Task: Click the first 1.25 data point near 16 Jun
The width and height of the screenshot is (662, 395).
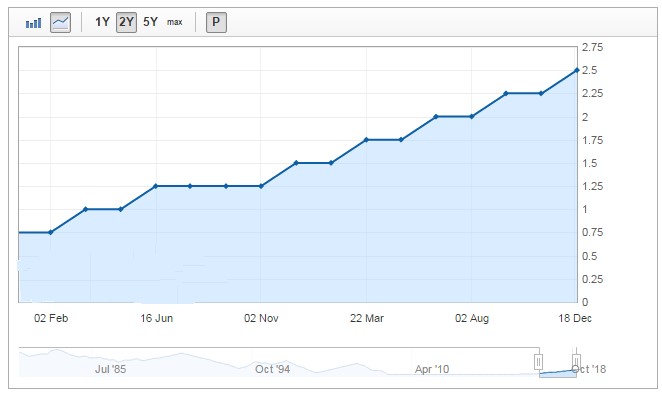Action: click(155, 186)
